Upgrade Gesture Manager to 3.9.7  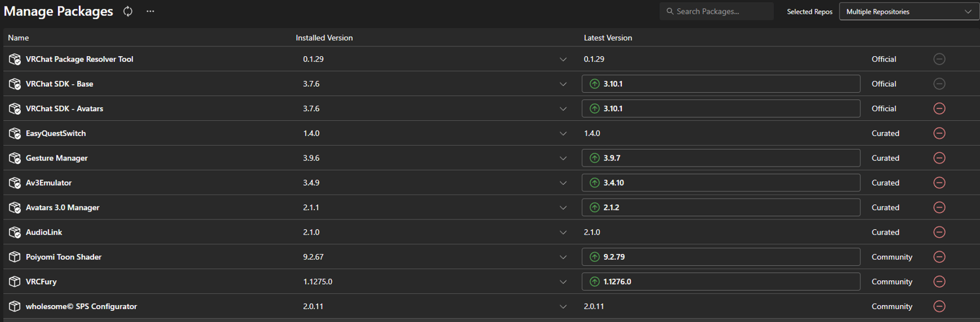pos(721,158)
